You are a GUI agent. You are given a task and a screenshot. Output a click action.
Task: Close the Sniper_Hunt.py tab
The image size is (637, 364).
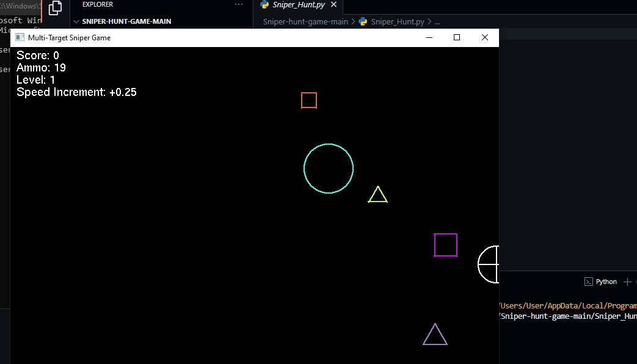[x=334, y=5]
